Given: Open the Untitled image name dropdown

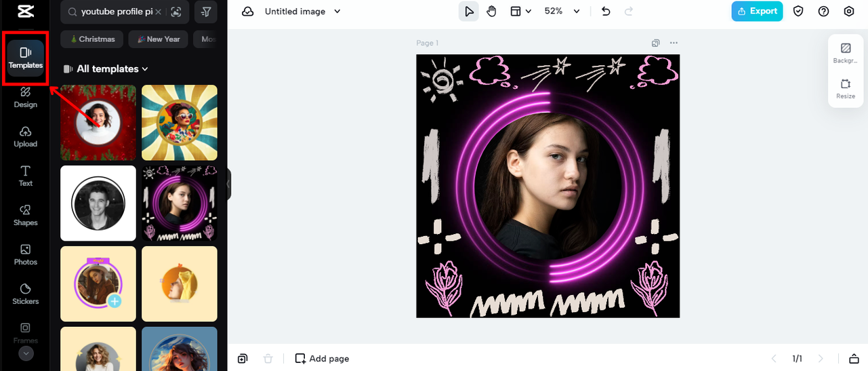Looking at the screenshot, I should tap(303, 12).
